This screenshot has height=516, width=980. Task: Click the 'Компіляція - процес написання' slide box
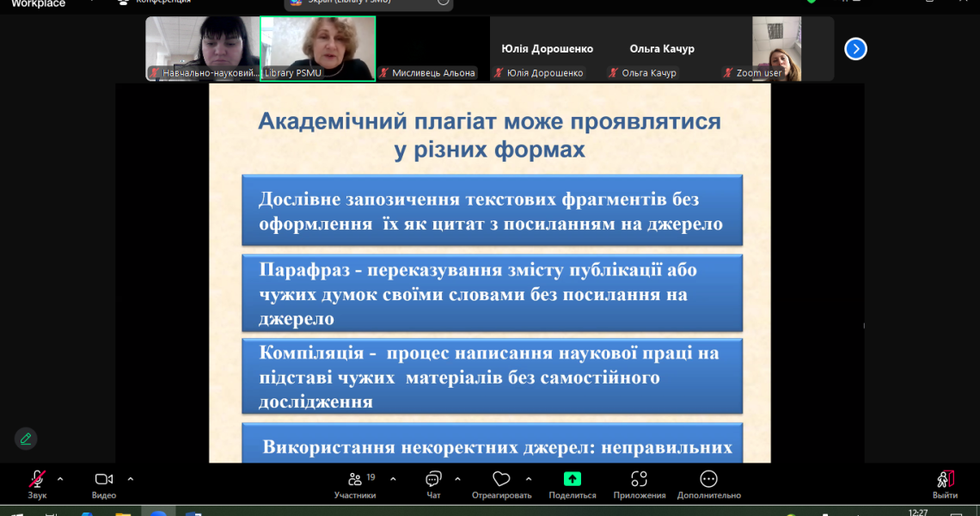(x=493, y=377)
